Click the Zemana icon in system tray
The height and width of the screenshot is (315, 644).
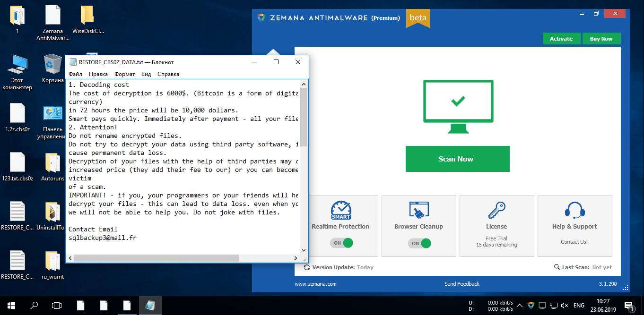coord(531,306)
